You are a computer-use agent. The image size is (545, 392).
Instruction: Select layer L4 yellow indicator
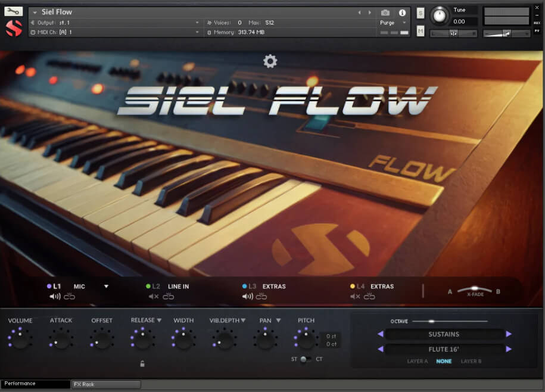click(353, 287)
